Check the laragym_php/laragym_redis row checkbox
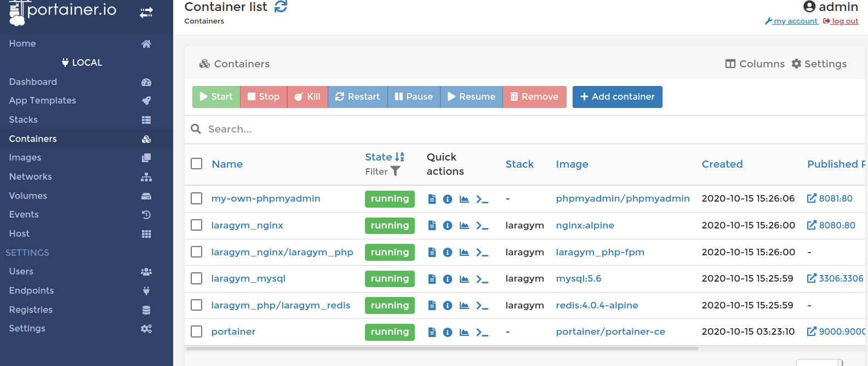This screenshot has height=366, width=868. [197, 305]
